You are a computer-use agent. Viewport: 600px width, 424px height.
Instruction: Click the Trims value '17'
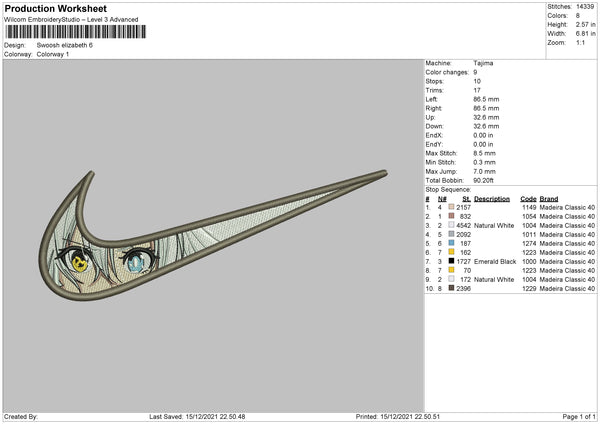pos(477,90)
